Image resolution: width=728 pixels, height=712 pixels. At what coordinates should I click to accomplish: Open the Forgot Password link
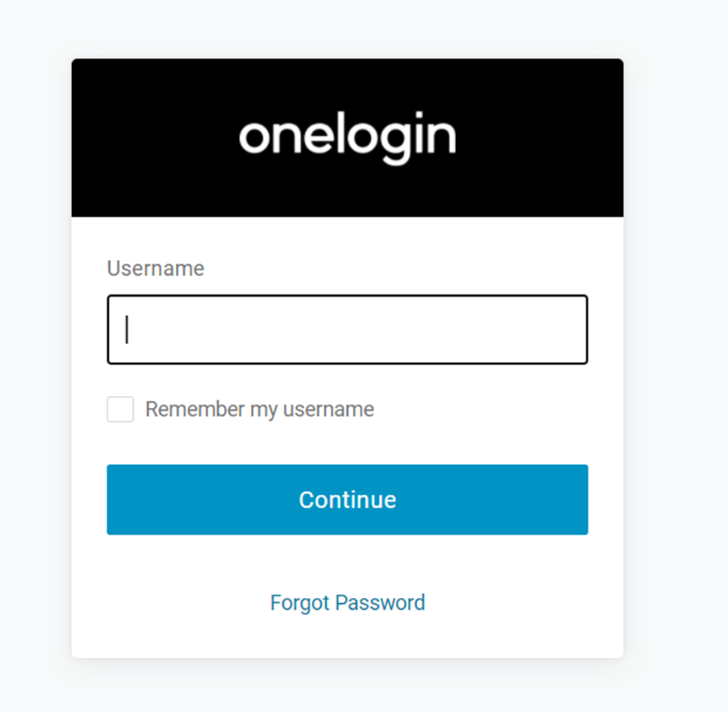[347, 602]
